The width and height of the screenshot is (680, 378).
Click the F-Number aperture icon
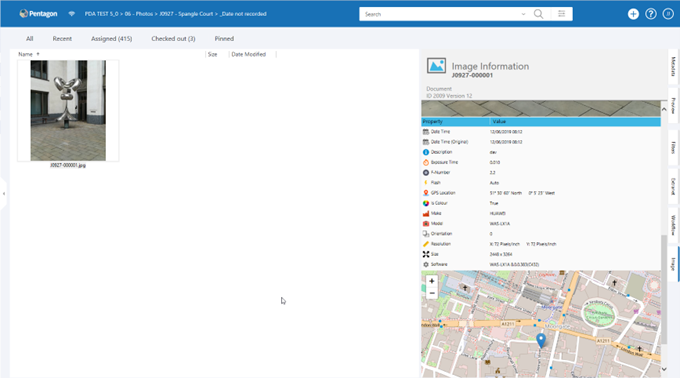point(426,173)
